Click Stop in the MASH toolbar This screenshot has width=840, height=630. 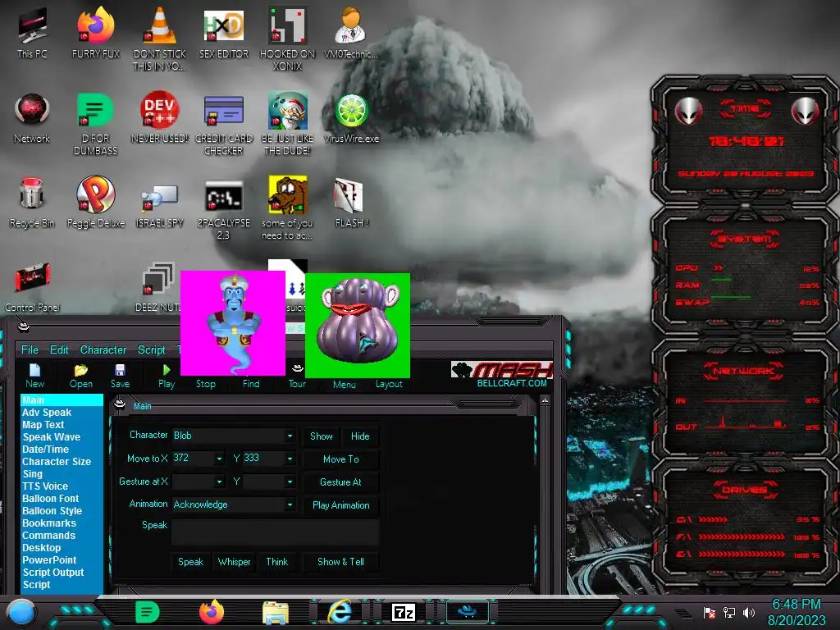coord(206,384)
